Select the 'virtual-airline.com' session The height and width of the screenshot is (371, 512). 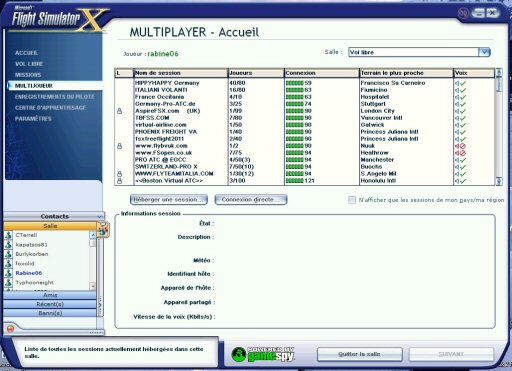[x=161, y=125]
